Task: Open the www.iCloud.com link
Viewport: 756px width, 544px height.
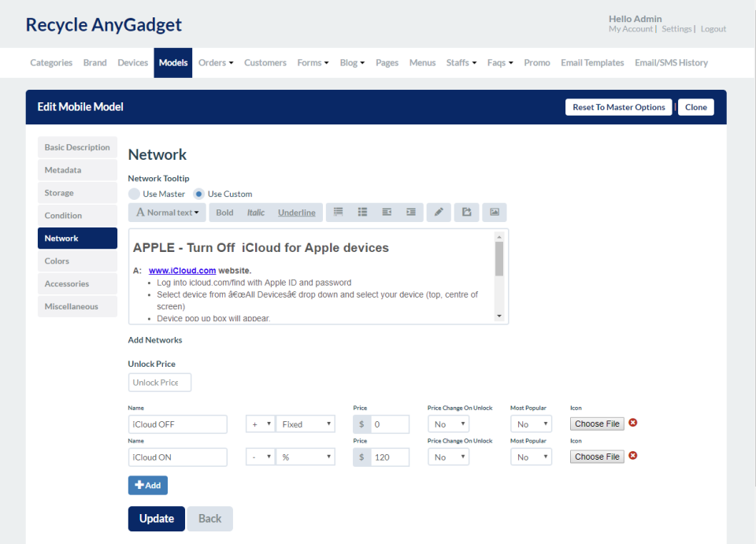Action: pos(182,270)
